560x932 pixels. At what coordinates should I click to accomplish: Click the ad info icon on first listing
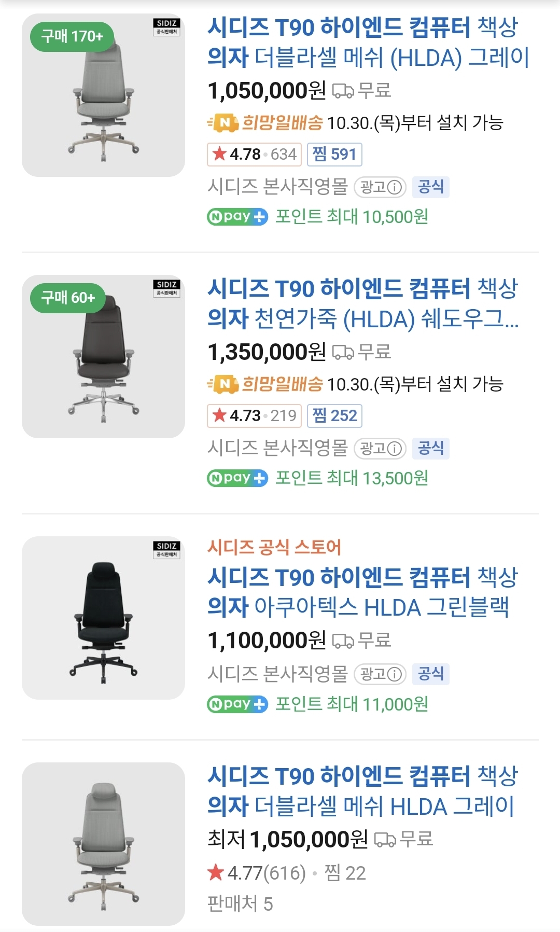(x=395, y=187)
